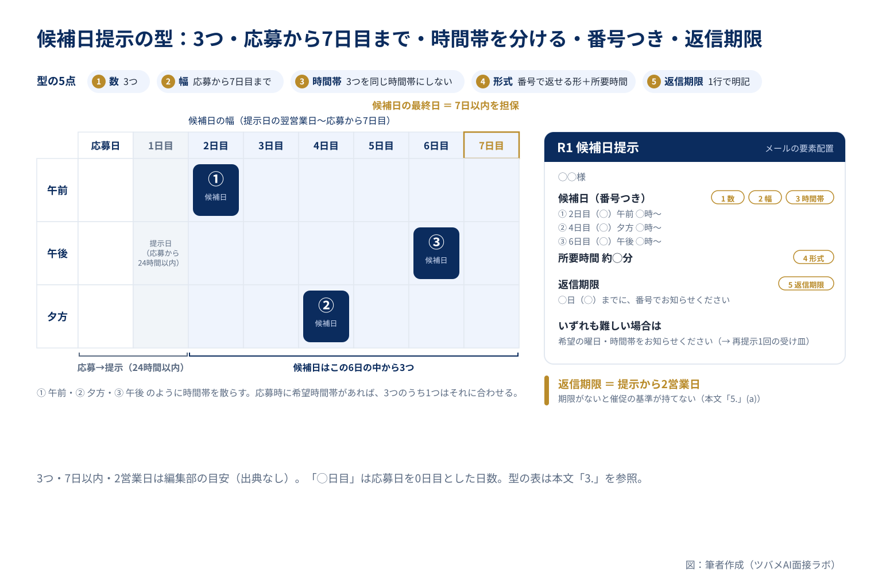Select the 1日目 column header
Screen dimensions: 882x588
(x=161, y=146)
